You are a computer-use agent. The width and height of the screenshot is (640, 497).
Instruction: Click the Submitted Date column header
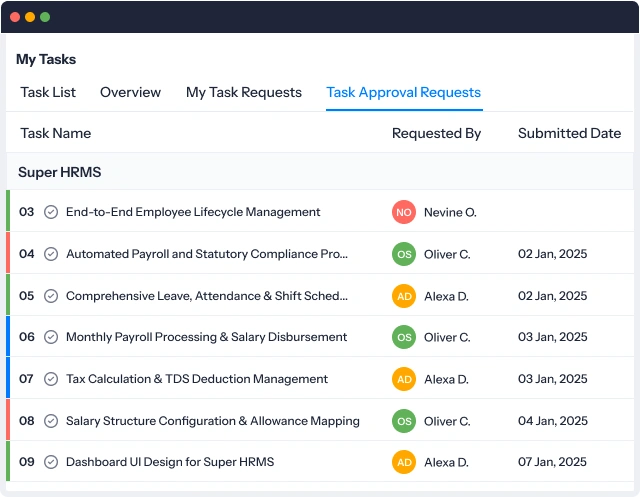pyautogui.click(x=569, y=133)
